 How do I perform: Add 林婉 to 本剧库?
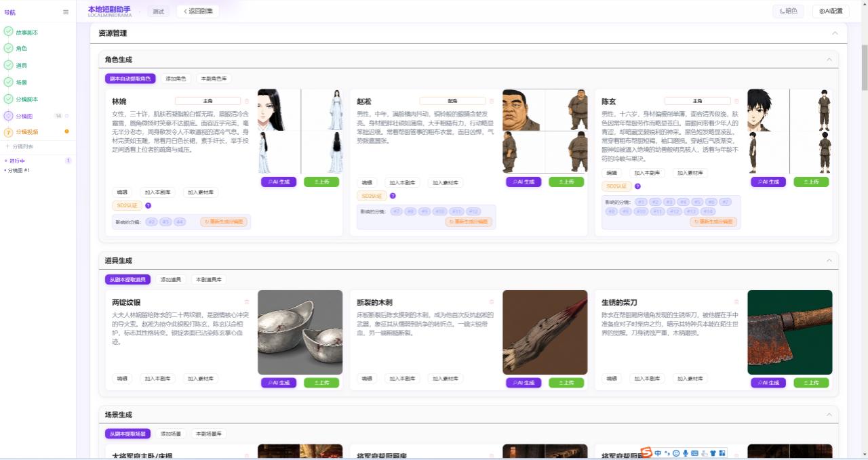(159, 192)
